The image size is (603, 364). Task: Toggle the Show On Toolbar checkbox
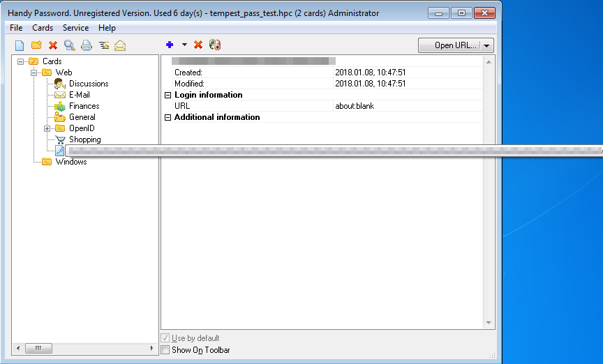165,350
